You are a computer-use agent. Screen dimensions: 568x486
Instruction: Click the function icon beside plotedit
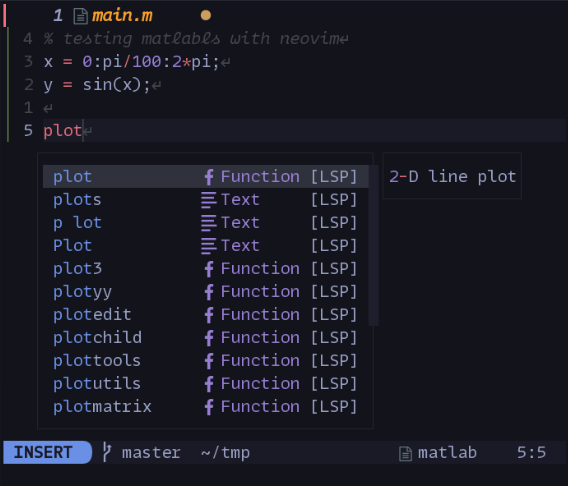[x=209, y=315]
